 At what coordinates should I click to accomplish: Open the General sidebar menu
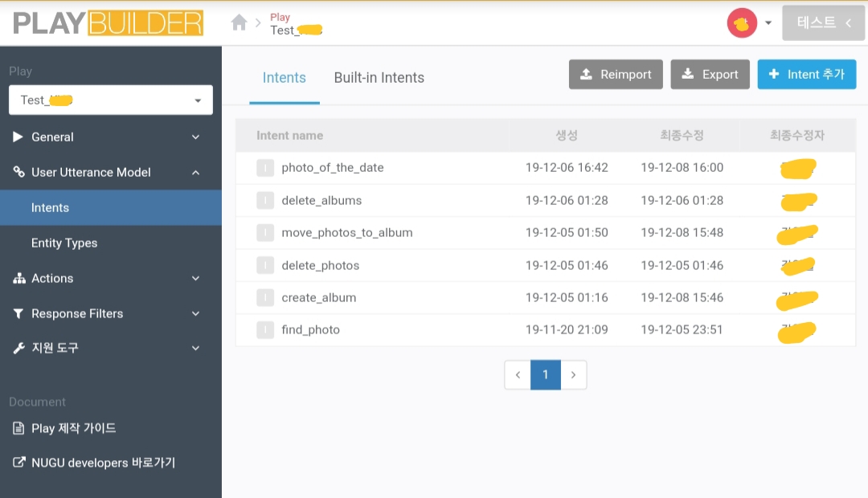[111, 137]
